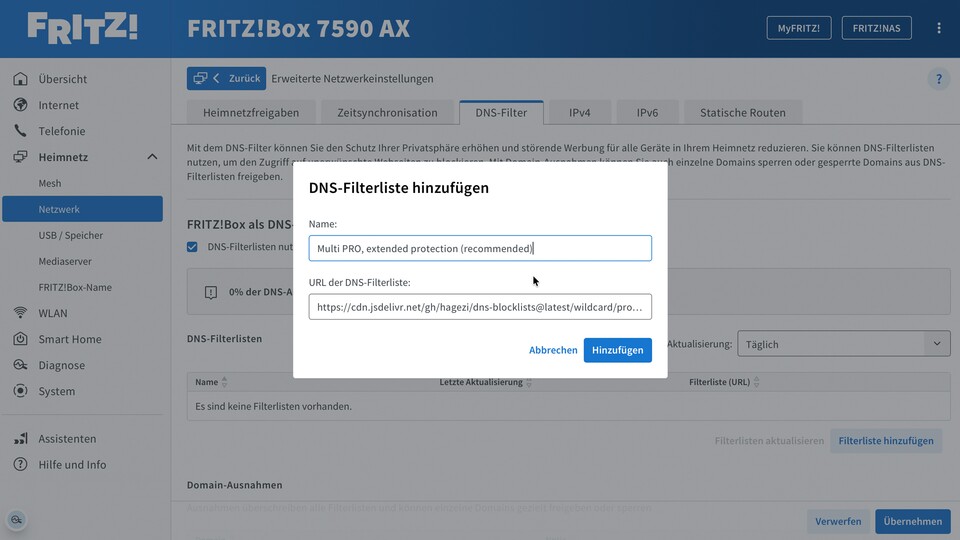Click 'Es sind keine Filterlisten vorhanden.' text

pos(273,407)
